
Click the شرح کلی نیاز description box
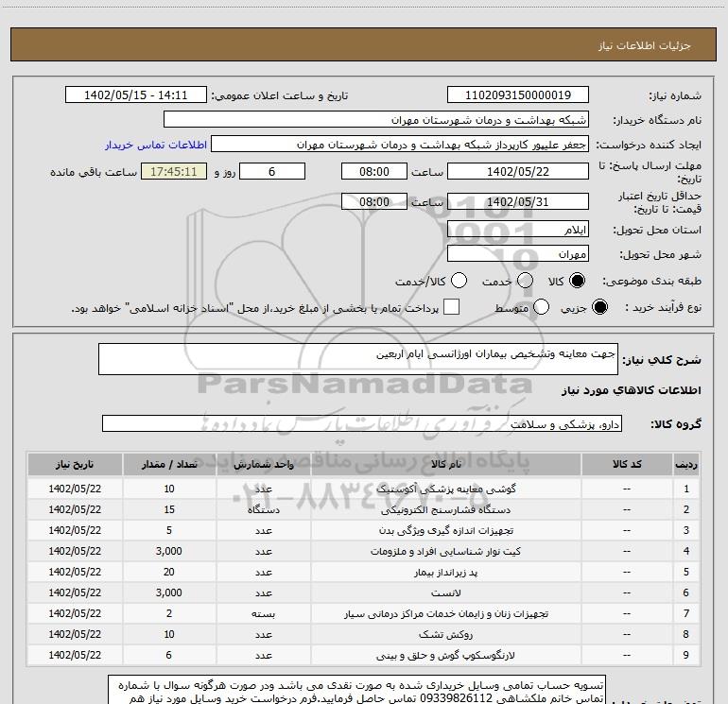(358, 359)
